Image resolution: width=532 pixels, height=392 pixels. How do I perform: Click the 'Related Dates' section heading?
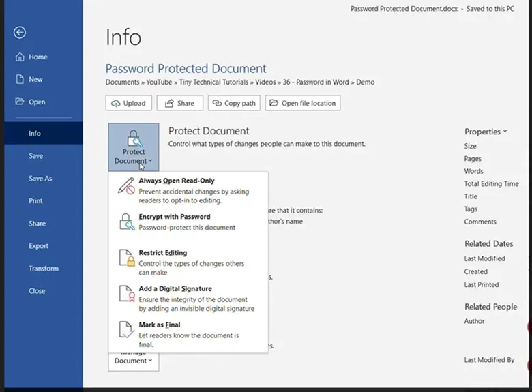click(x=489, y=244)
